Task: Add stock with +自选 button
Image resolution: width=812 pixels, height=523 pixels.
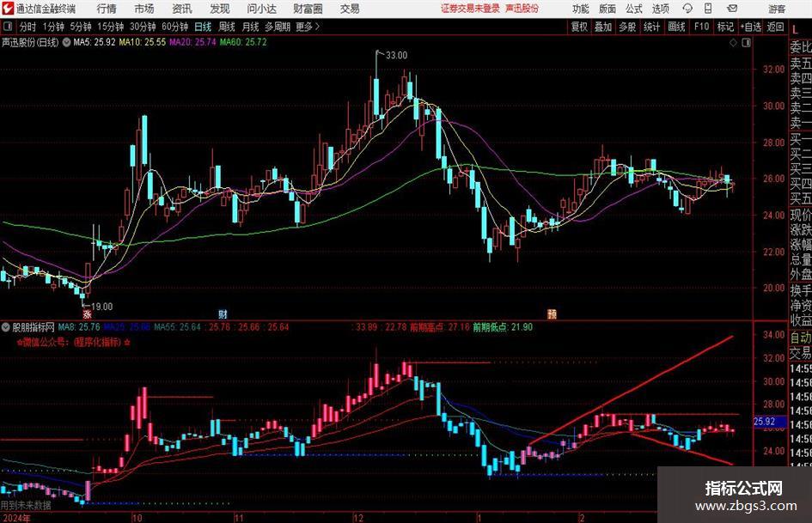Action: 751,27
